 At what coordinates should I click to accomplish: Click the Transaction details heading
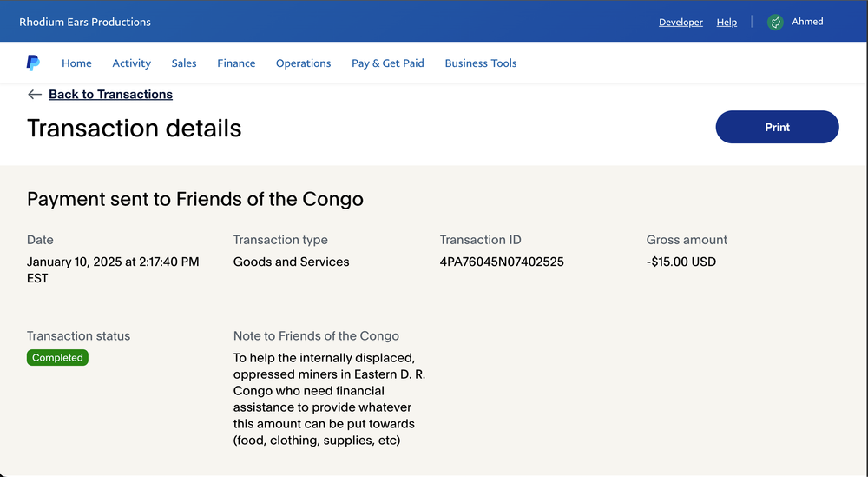(x=134, y=128)
